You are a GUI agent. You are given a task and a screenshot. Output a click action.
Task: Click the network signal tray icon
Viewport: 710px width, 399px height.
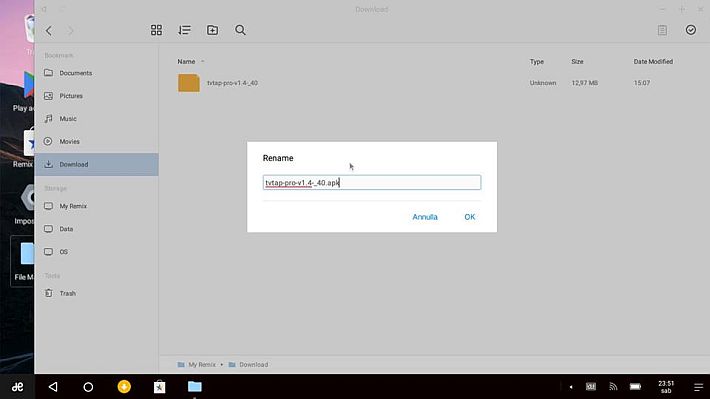click(613, 386)
